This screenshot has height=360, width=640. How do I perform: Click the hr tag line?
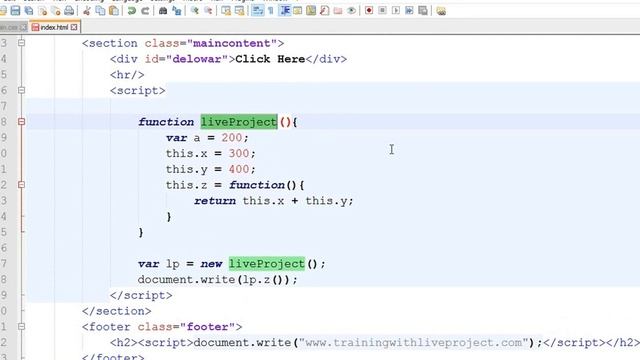pyautogui.click(x=127, y=75)
